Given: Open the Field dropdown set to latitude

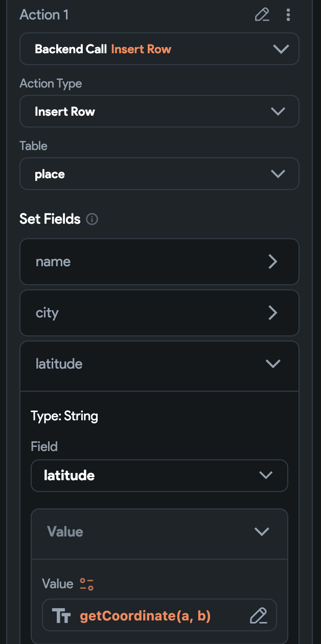Looking at the screenshot, I should [x=266, y=475].
